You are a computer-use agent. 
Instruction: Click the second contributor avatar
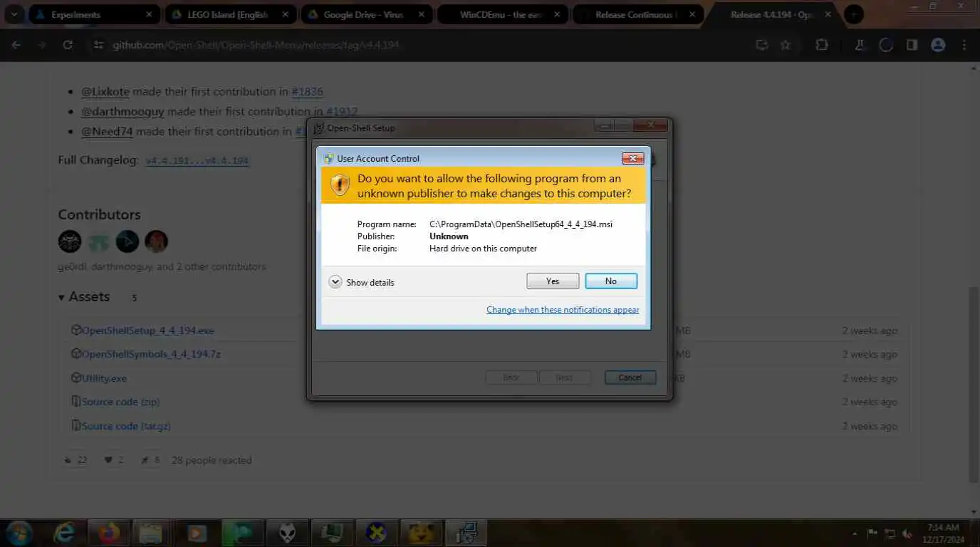point(98,241)
